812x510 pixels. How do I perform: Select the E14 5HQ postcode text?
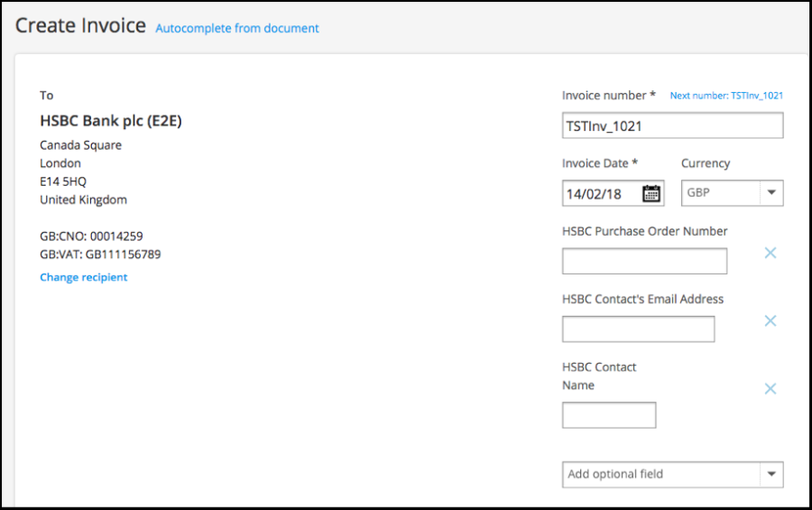tap(63, 181)
